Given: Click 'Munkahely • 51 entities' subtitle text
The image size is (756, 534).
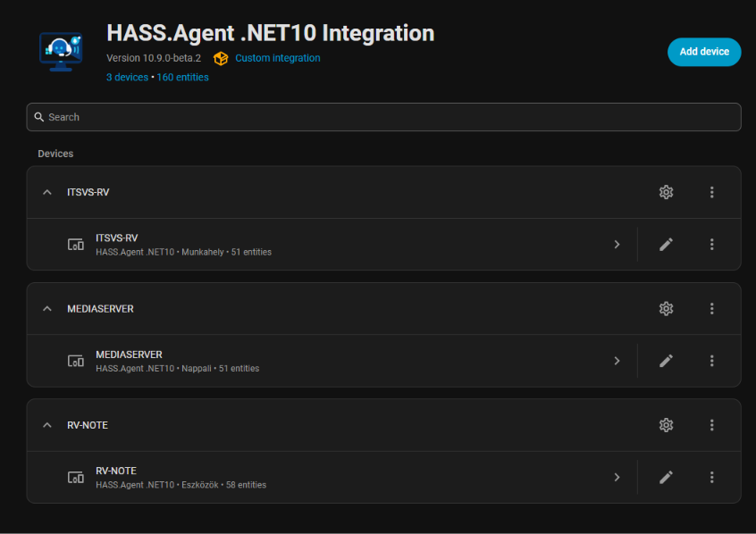Looking at the screenshot, I should 227,252.
